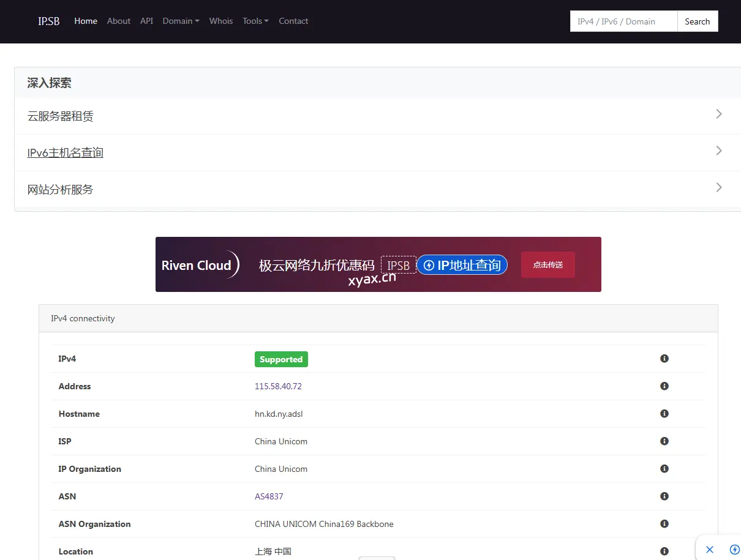741x560 pixels.
Task: Click the info icon for ASN Organization
Action: 664,524
